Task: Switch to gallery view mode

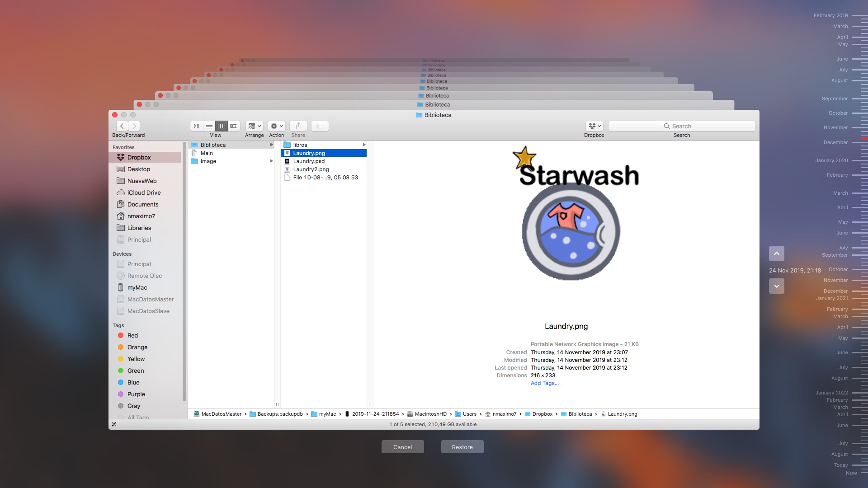Action: click(234, 126)
